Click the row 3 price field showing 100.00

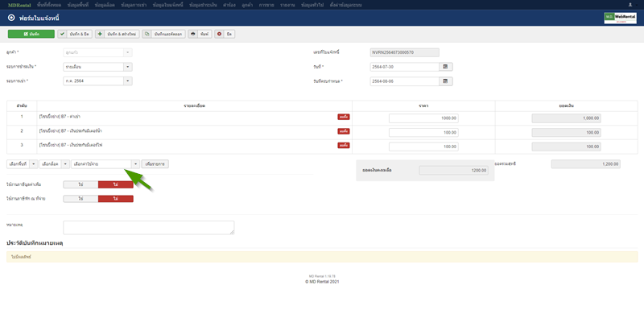(423, 147)
